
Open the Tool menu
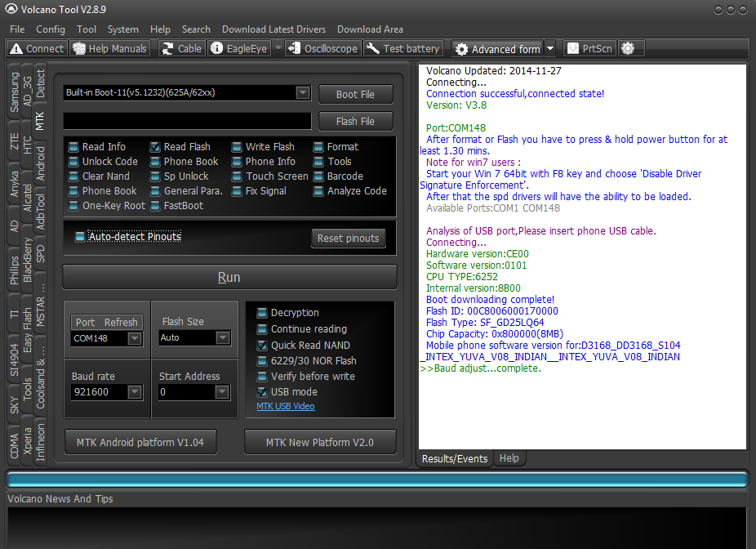click(x=87, y=29)
